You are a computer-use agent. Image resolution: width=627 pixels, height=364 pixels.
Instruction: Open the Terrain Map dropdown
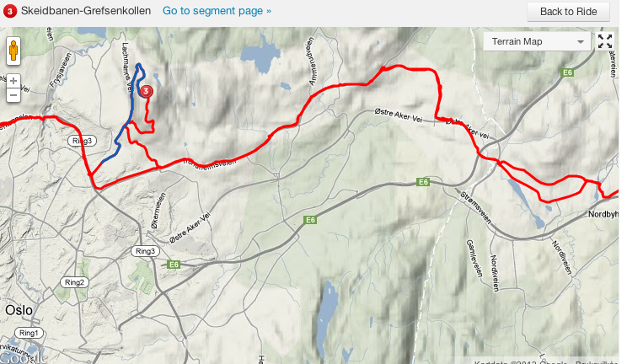click(537, 41)
